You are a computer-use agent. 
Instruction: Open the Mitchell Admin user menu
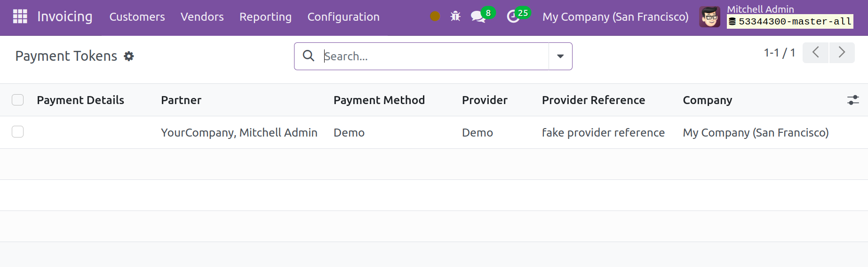tap(776, 17)
